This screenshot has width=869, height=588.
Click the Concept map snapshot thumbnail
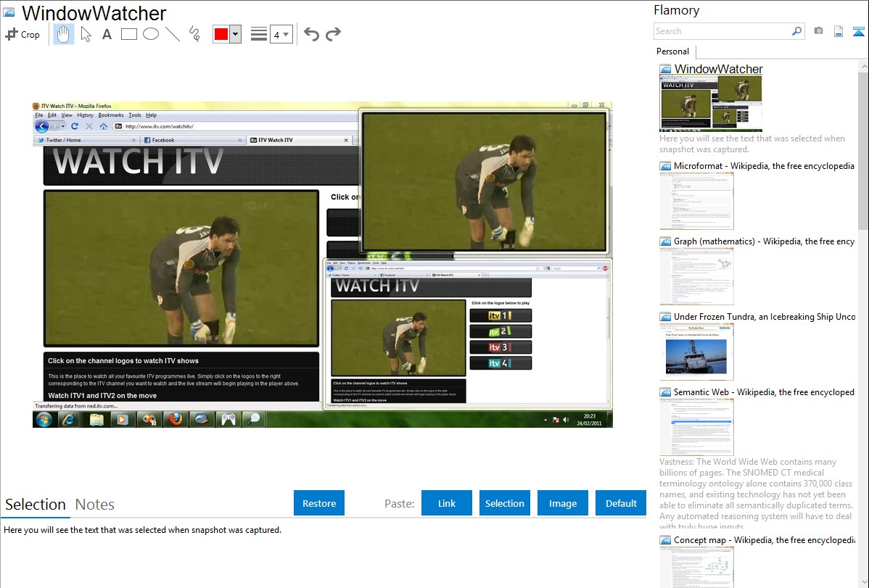(x=696, y=567)
